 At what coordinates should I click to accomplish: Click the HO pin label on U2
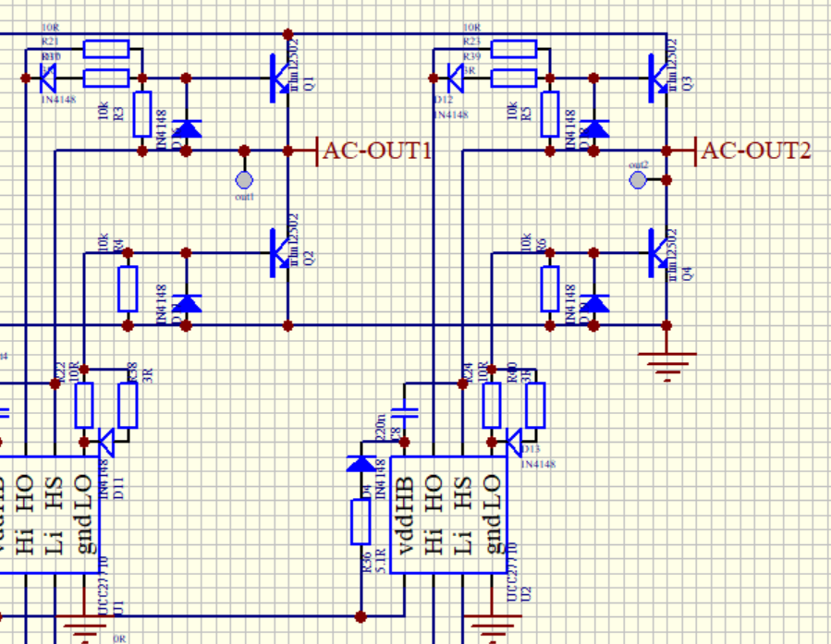coord(434,492)
